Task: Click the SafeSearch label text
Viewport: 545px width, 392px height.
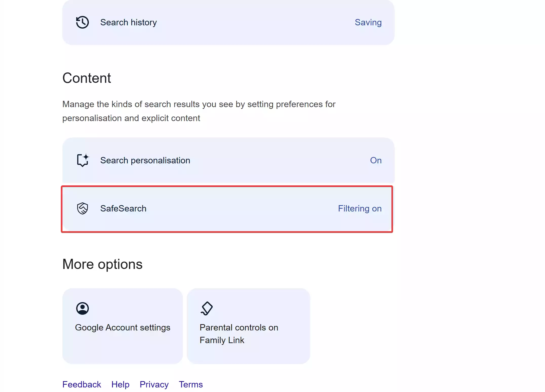Action: 124,208
